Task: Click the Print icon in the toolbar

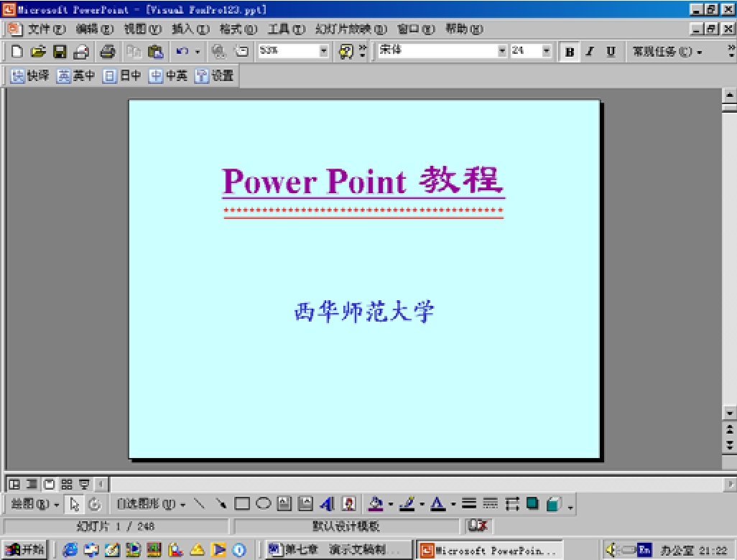Action: (108, 51)
